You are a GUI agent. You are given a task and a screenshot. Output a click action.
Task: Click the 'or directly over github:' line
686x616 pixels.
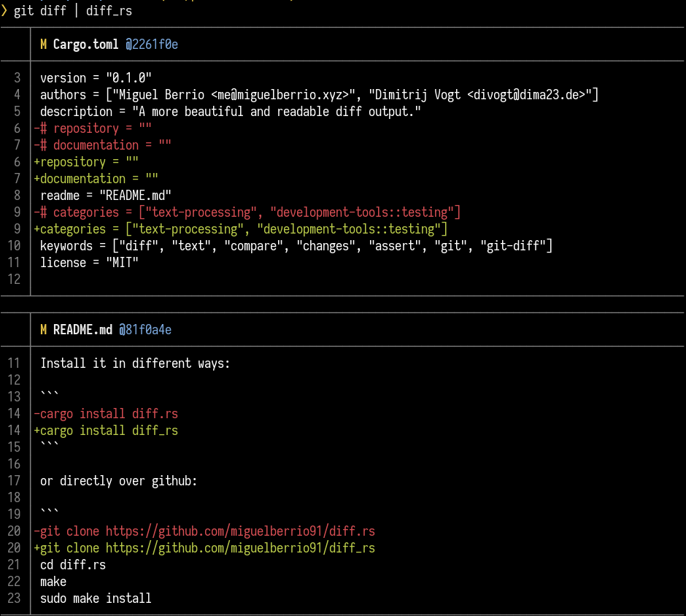pyautogui.click(x=118, y=481)
